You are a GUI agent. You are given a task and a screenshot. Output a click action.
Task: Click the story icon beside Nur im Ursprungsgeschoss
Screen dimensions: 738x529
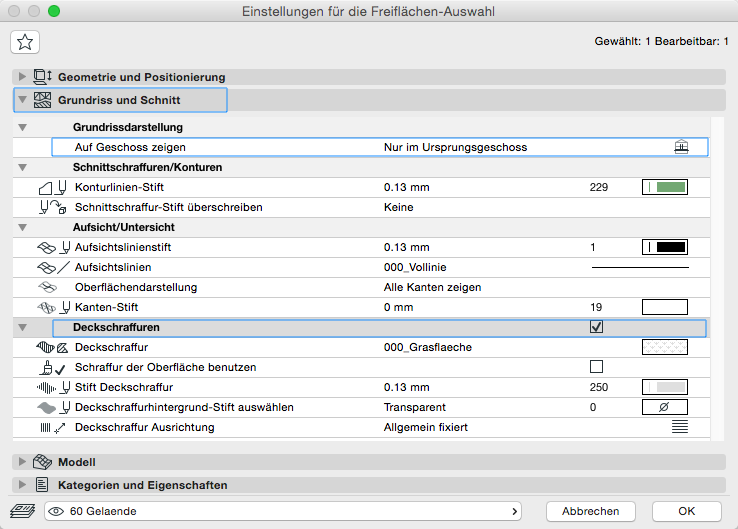pos(682,147)
